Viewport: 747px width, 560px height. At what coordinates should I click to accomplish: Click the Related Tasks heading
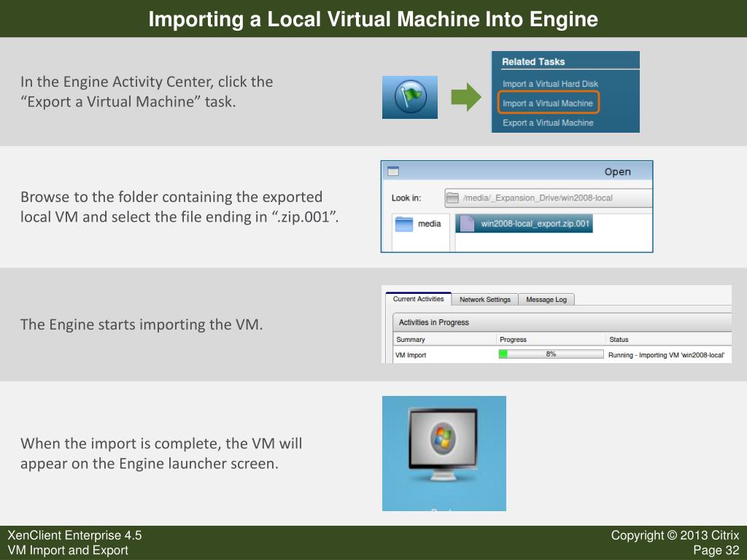533,62
